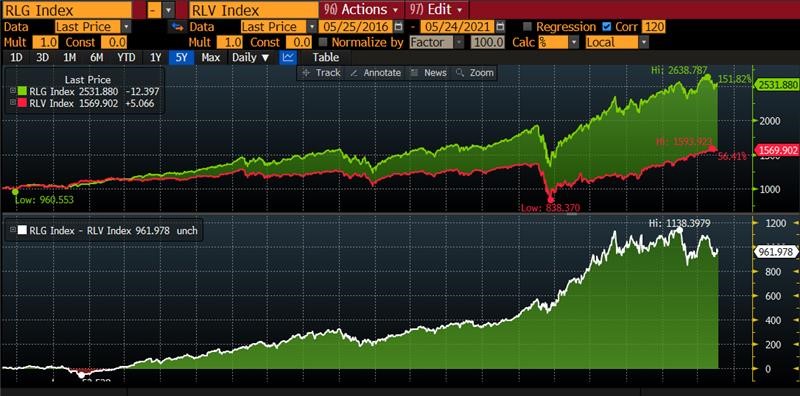Click second security Const 0.0 field
800x396 pixels.
click(299, 42)
